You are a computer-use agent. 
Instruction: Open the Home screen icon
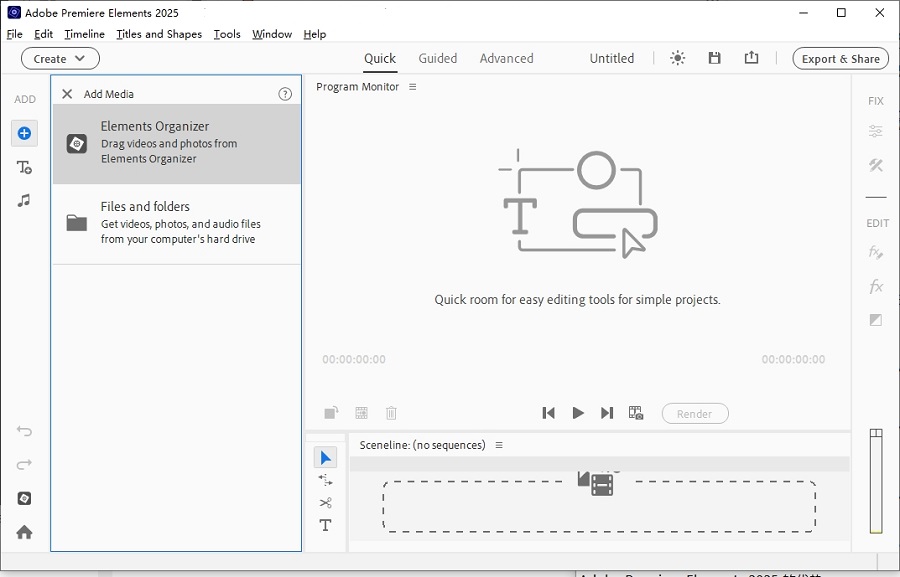(x=24, y=532)
